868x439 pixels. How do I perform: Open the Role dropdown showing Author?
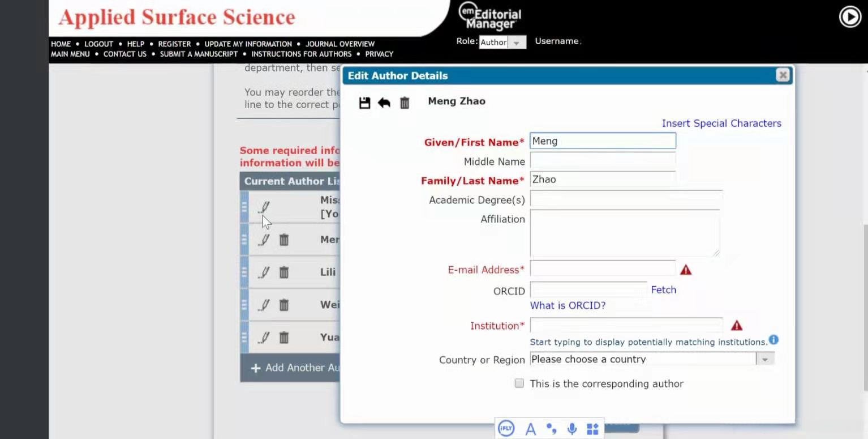502,42
